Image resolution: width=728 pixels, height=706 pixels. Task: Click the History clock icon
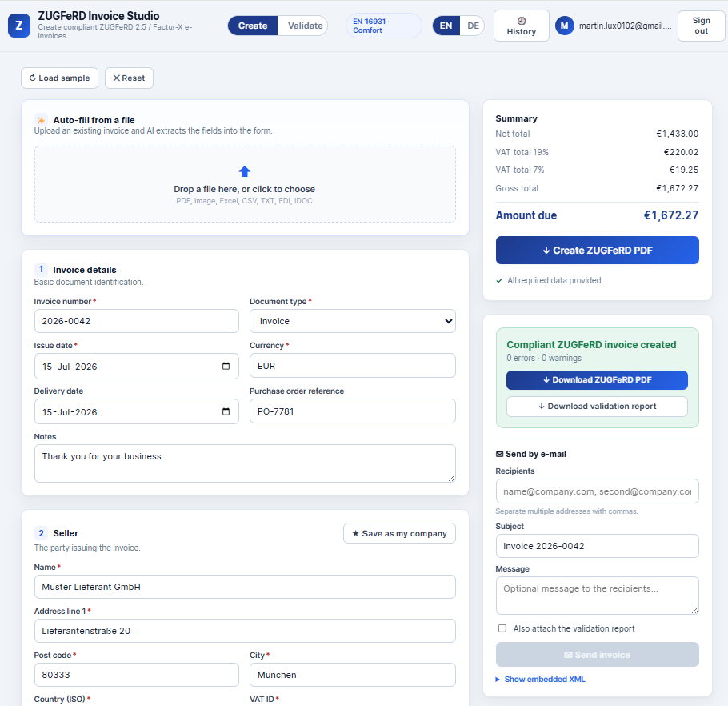point(522,21)
